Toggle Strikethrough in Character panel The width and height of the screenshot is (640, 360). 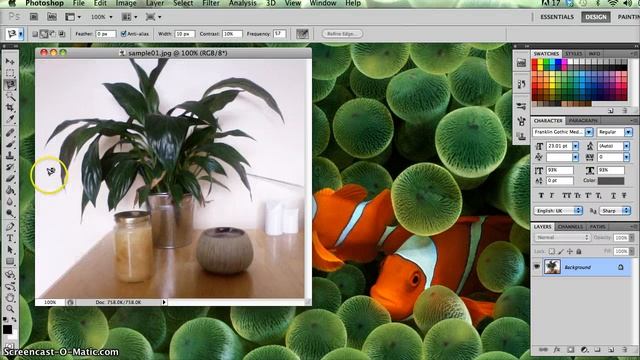point(624,196)
